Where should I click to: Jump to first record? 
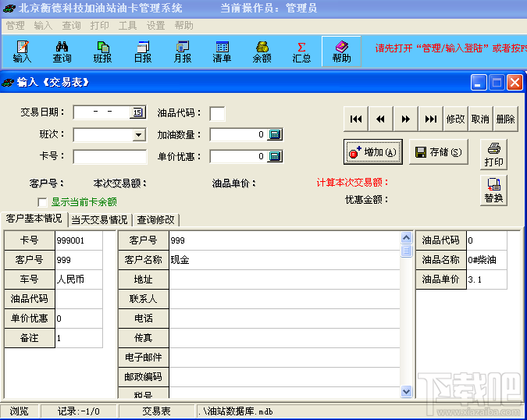(356, 119)
